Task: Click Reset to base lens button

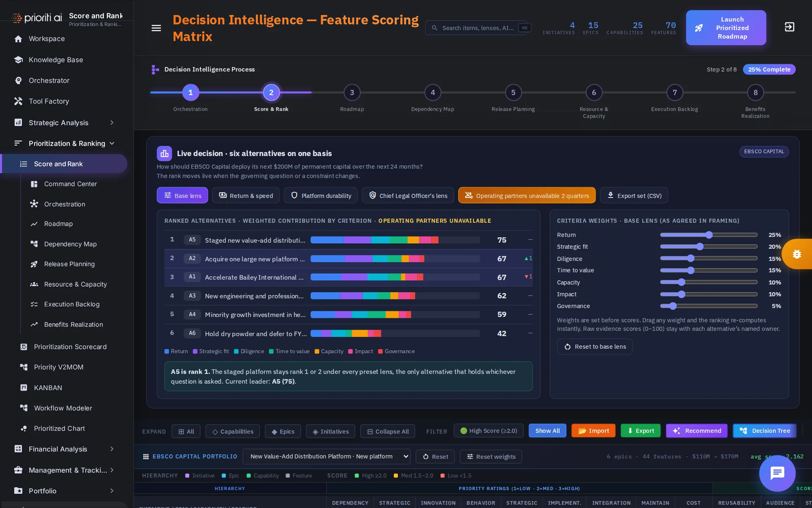Action: click(595, 347)
